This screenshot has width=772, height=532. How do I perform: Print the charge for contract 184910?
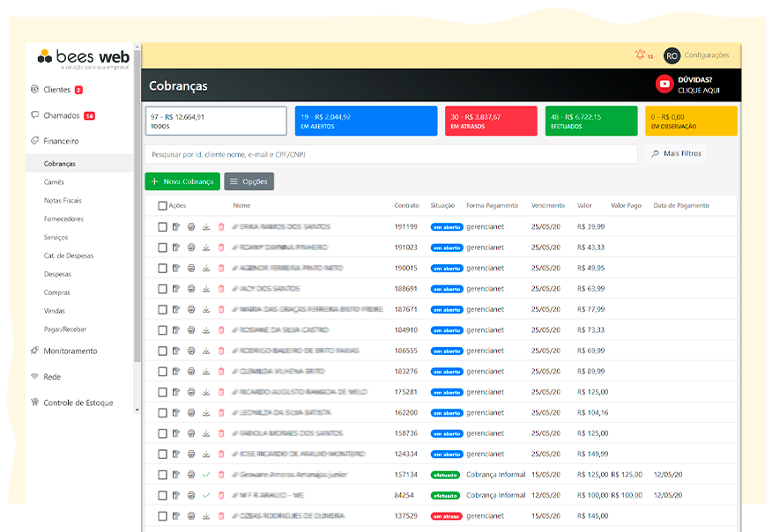(191, 330)
